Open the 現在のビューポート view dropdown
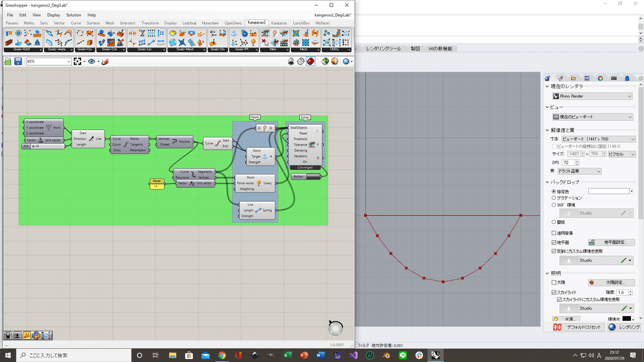This screenshot has height=362, width=644. [x=592, y=117]
